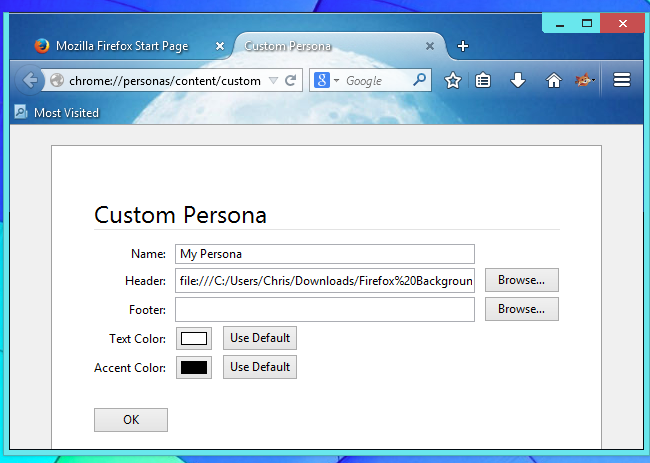Image resolution: width=650 pixels, height=463 pixels.
Task: Browse for a Header image
Action: coord(521,280)
